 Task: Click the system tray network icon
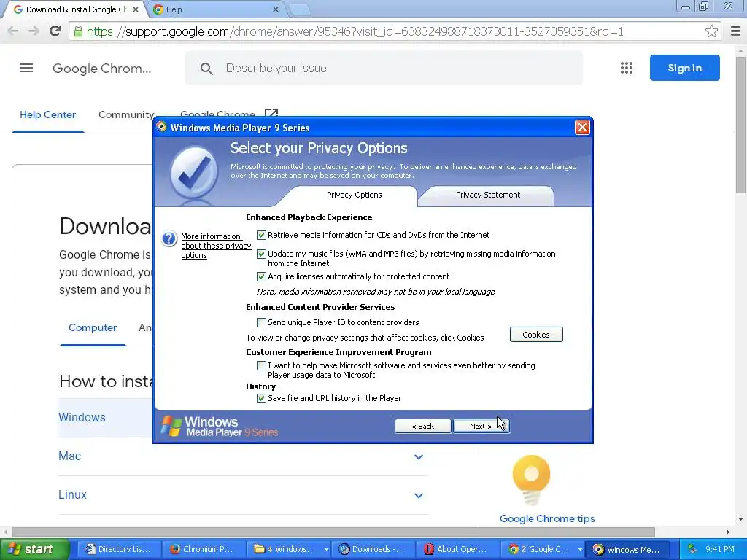coord(692,549)
